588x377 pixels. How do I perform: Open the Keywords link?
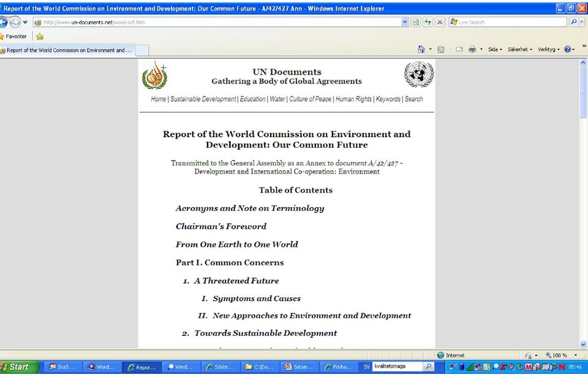(x=388, y=99)
